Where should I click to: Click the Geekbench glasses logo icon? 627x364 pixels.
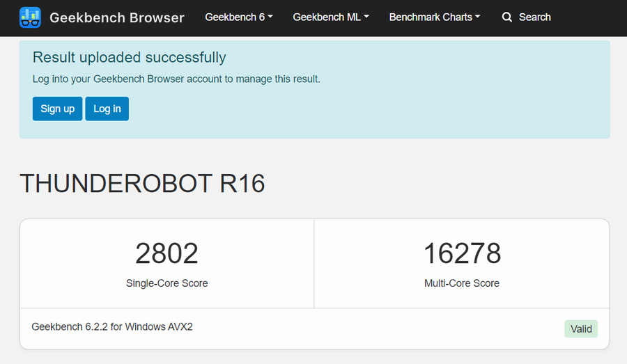pyautogui.click(x=30, y=17)
